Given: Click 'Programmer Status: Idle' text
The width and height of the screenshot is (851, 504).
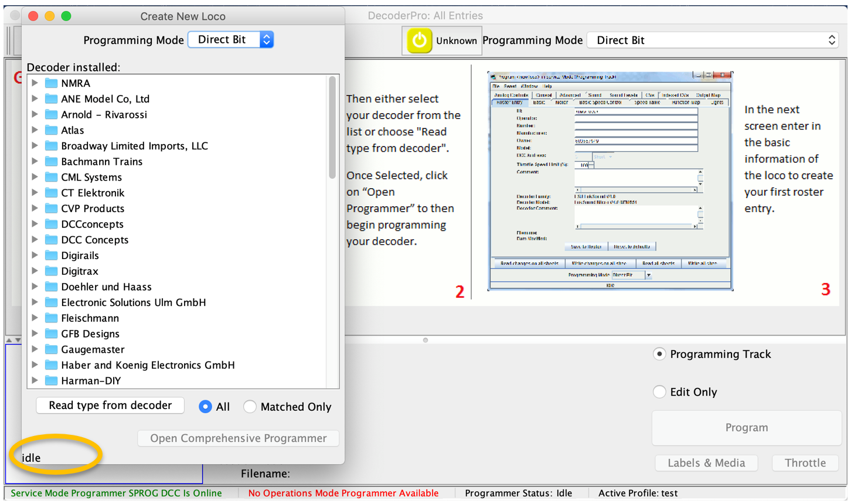Looking at the screenshot, I should coord(518,493).
